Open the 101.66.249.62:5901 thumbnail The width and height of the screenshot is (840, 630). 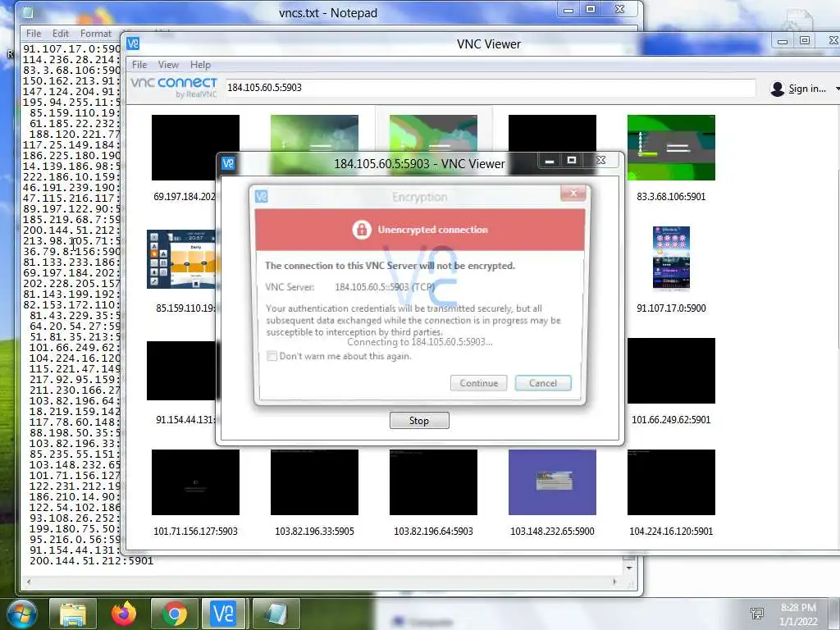pyautogui.click(x=671, y=371)
